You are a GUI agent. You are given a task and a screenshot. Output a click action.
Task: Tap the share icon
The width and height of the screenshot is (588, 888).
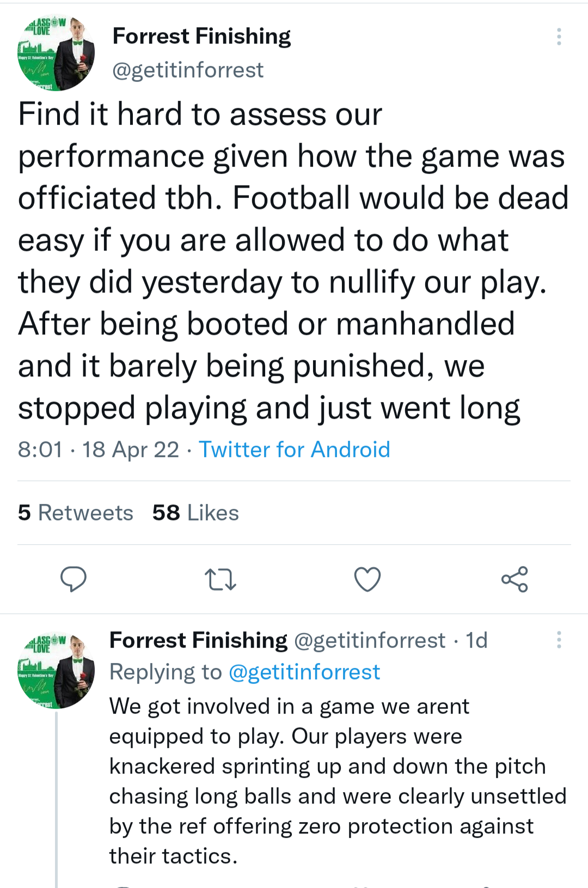(514, 579)
